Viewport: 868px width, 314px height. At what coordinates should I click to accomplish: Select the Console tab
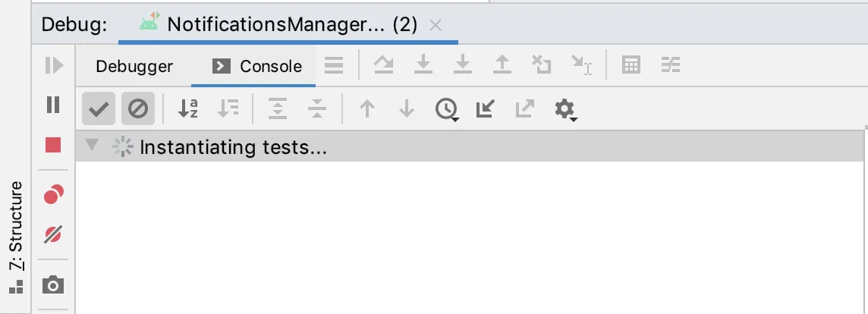point(257,67)
